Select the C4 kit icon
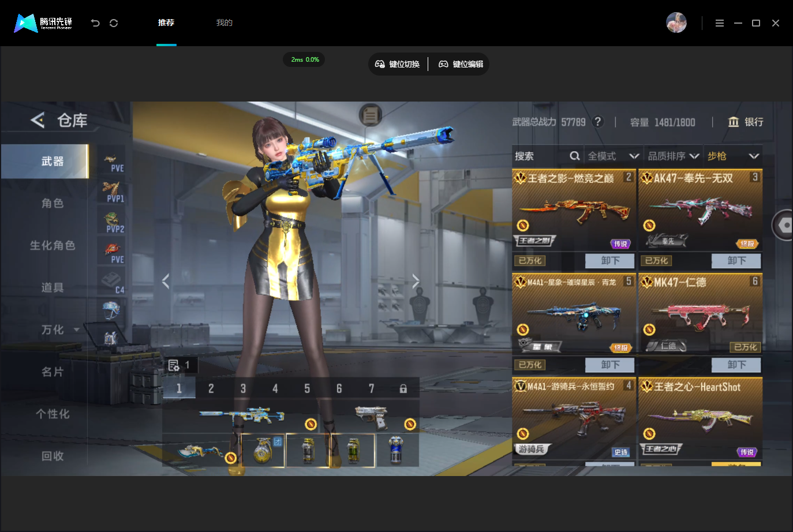The width and height of the screenshot is (793, 532). point(111,283)
